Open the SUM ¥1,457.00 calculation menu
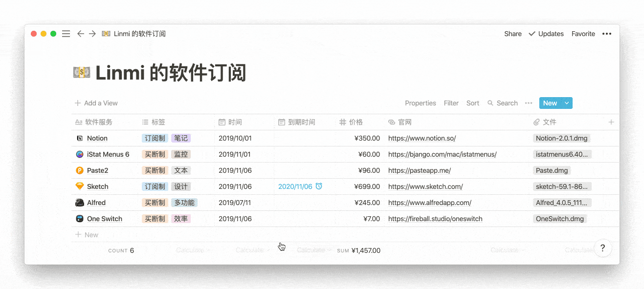This screenshot has width=644, height=289. click(x=358, y=250)
